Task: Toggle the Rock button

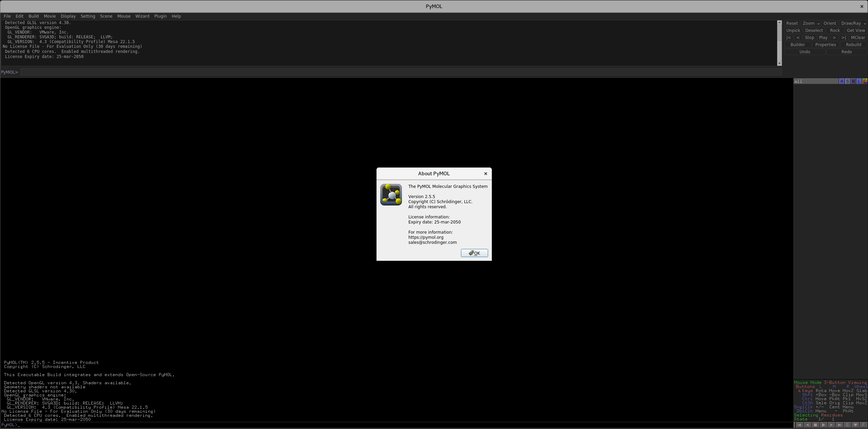Action: [835, 31]
